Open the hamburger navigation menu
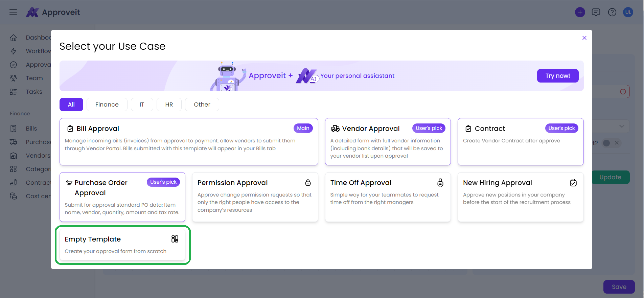Screen dimensions: 644x298 pyautogui.click(x=13, y=12)
